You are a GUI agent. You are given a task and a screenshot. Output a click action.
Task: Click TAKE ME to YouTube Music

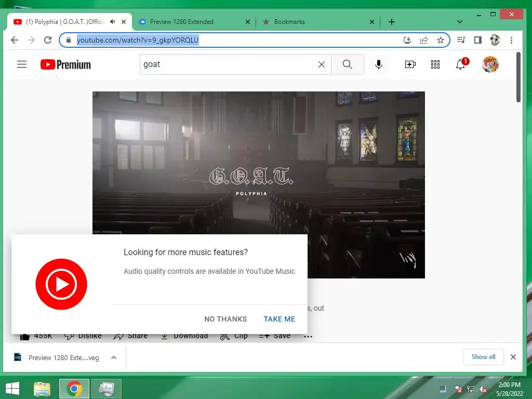[279, 319]
